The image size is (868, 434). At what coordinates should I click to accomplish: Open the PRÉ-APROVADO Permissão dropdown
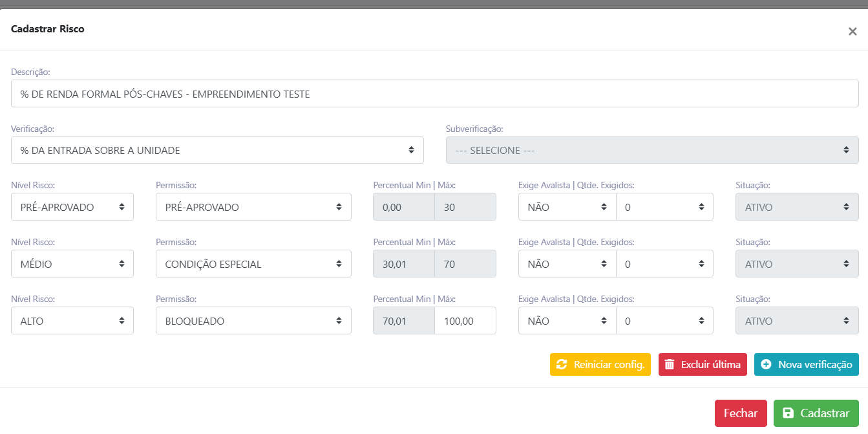(253, 207)
